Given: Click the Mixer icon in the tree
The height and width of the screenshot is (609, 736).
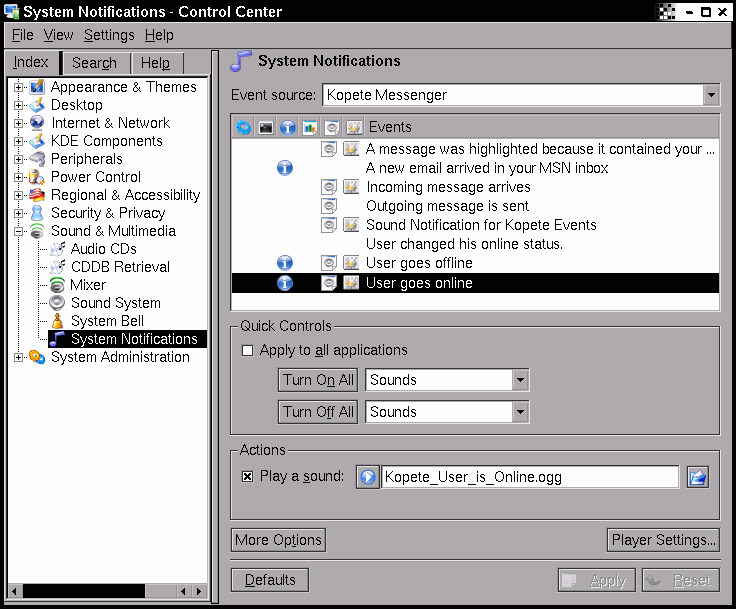Looking at the screenshot, I should coord(58,285).
